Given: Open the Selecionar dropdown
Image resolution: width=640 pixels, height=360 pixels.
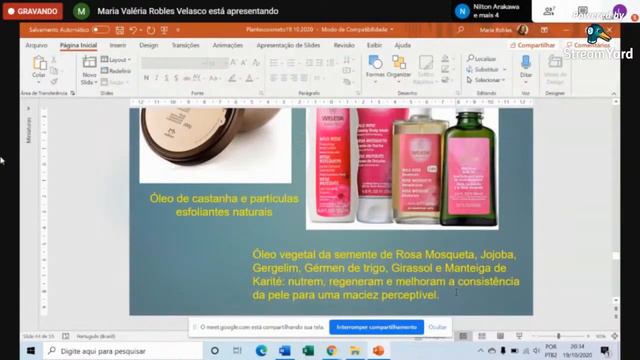Looking at the screenshot, I should [x=486, y=80].
